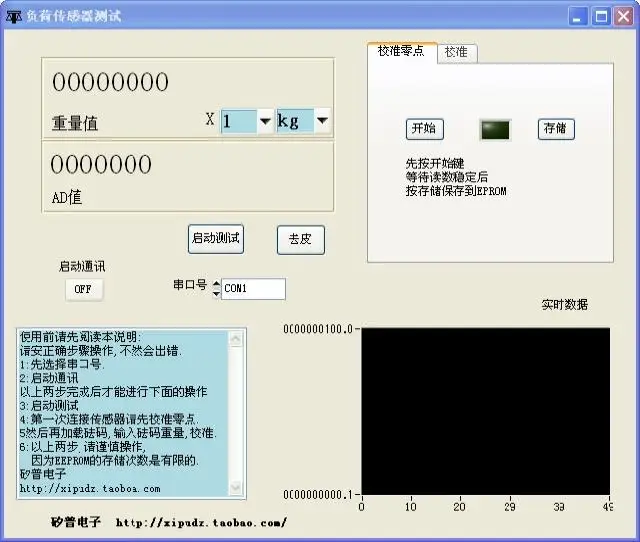
Task: Open the multiplier dropdown showing 1
Action: (265, 121)
